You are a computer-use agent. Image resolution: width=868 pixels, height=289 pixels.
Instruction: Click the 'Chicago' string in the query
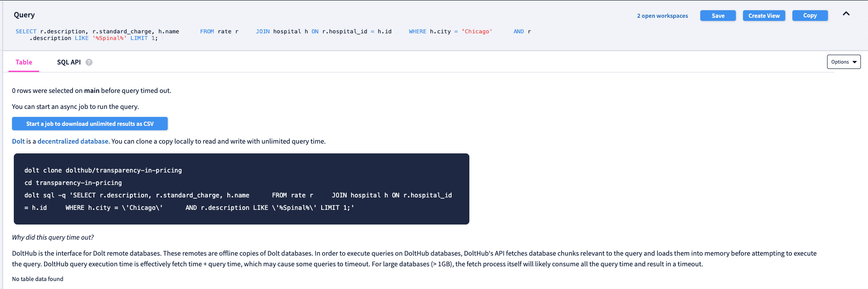(x=477, y=32)
